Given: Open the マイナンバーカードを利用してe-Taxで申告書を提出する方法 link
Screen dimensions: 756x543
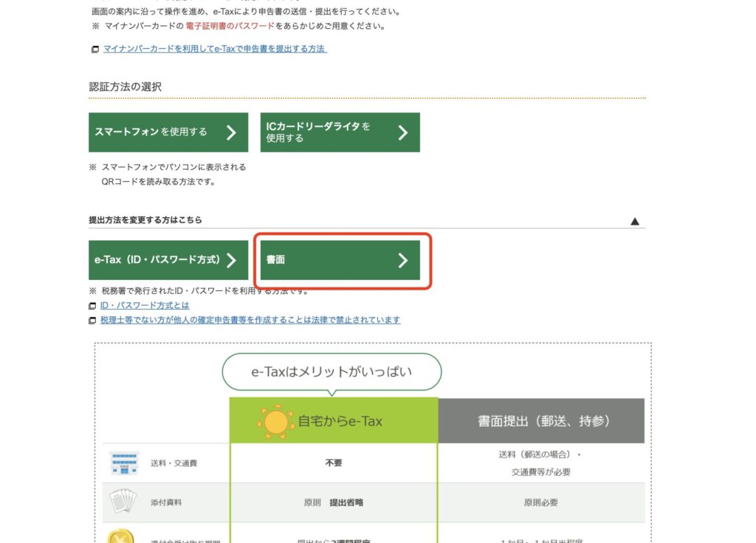Looking at the screenshot, I should click(215, 49).
